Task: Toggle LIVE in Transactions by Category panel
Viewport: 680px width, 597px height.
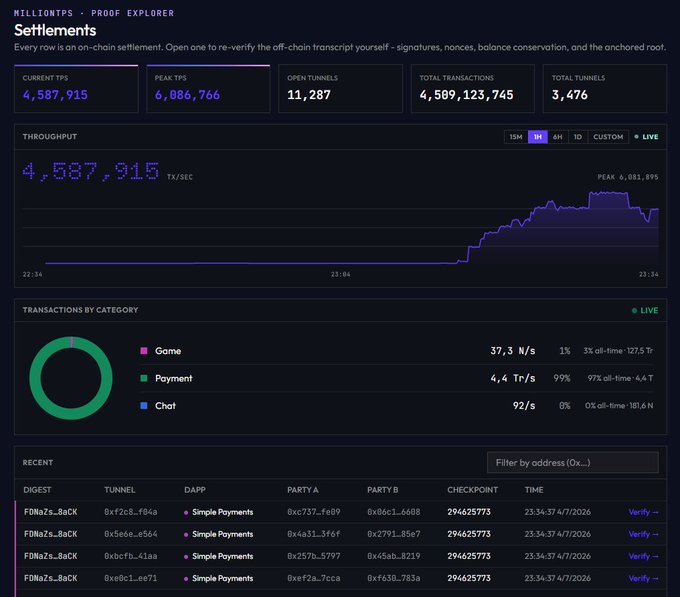Action: [x=645, y=310]
